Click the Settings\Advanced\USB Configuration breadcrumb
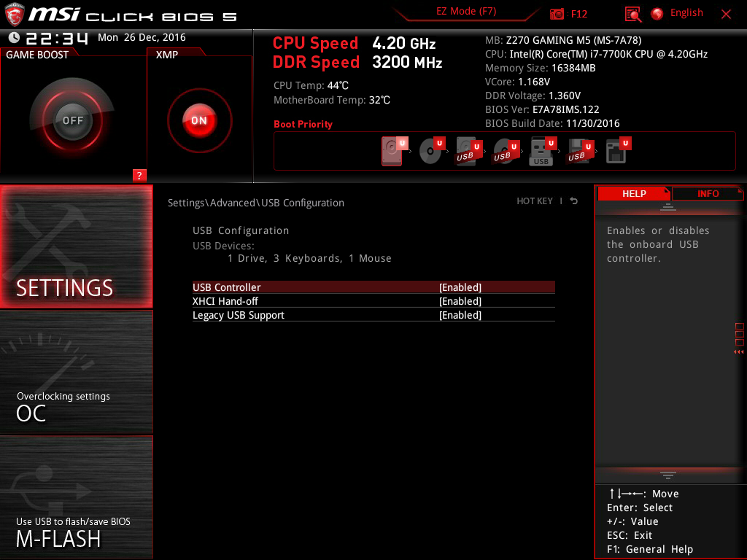Screen dimensions: 747x560 point(256,203)
